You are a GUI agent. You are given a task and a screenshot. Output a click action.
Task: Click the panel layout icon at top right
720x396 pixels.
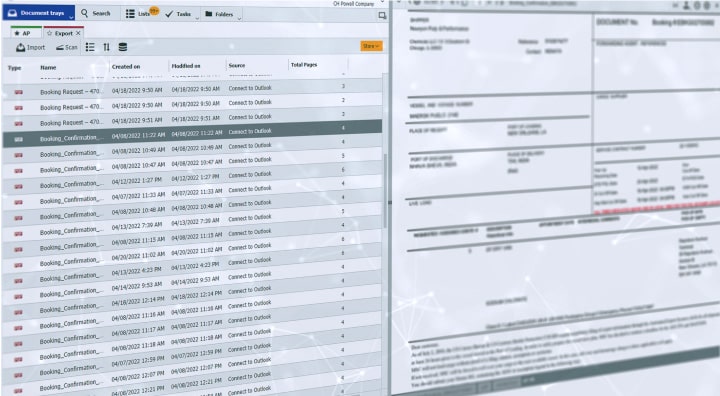[382, 16]
